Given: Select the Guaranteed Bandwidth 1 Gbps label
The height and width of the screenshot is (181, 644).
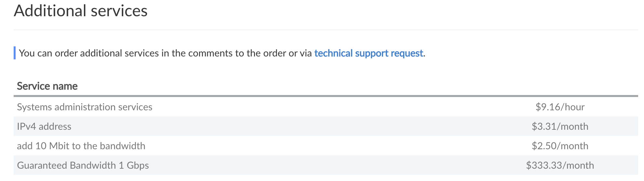Looking at the screenshot, I should (x=83, y=165).
